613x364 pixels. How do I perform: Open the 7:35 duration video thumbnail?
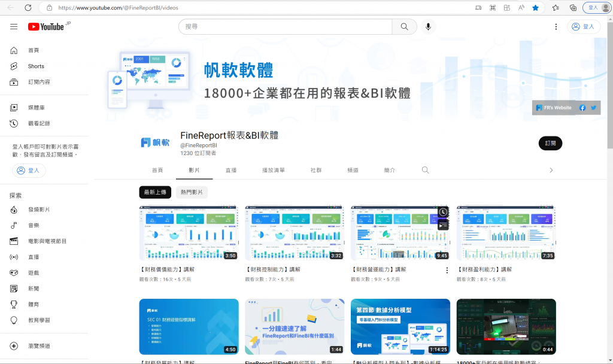pyautogui.click(x=506, y=233)
